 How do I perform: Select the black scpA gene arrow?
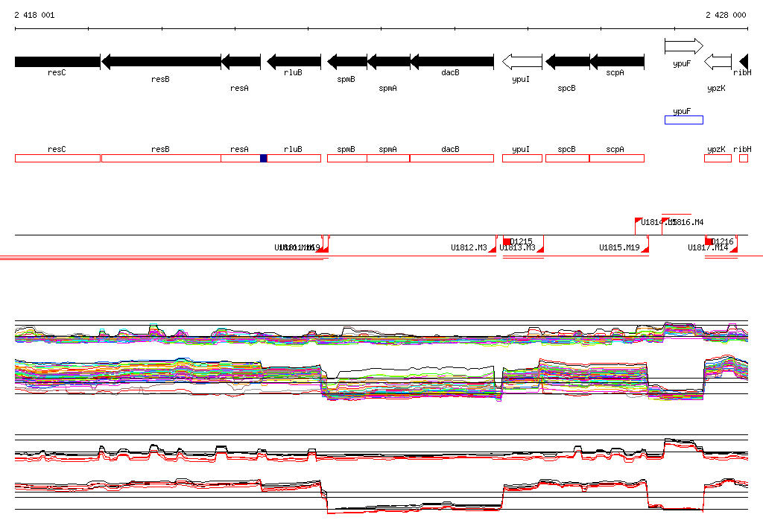tap(617, 62)
